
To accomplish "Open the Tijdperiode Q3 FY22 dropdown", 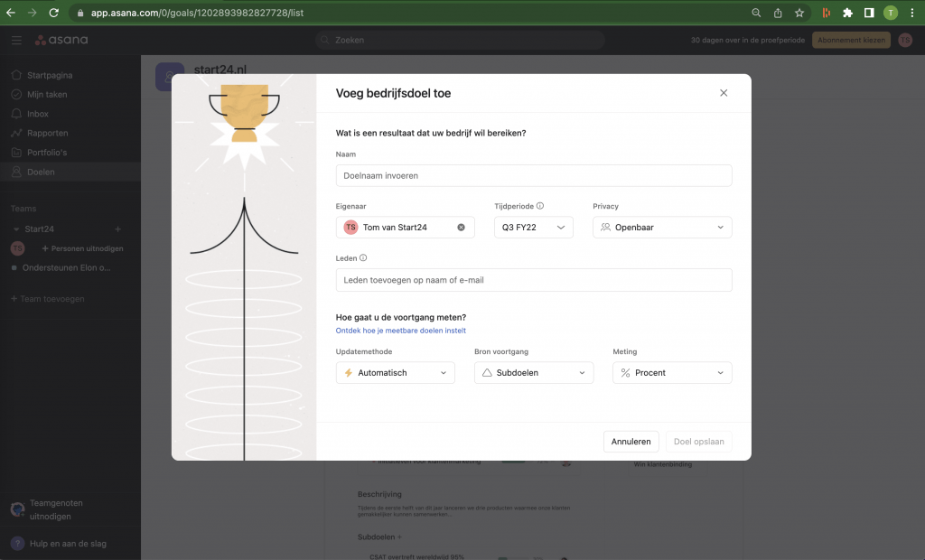I will click(x=533, y=228).
